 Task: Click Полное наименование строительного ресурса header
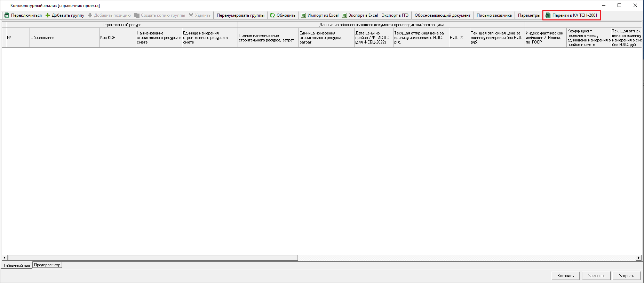tap(268, 38)
